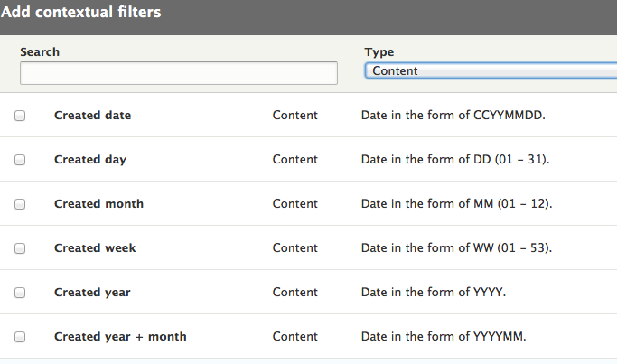Click the Add contextual filters title bar
Screen dimensions: 617x364
[309, 17]
